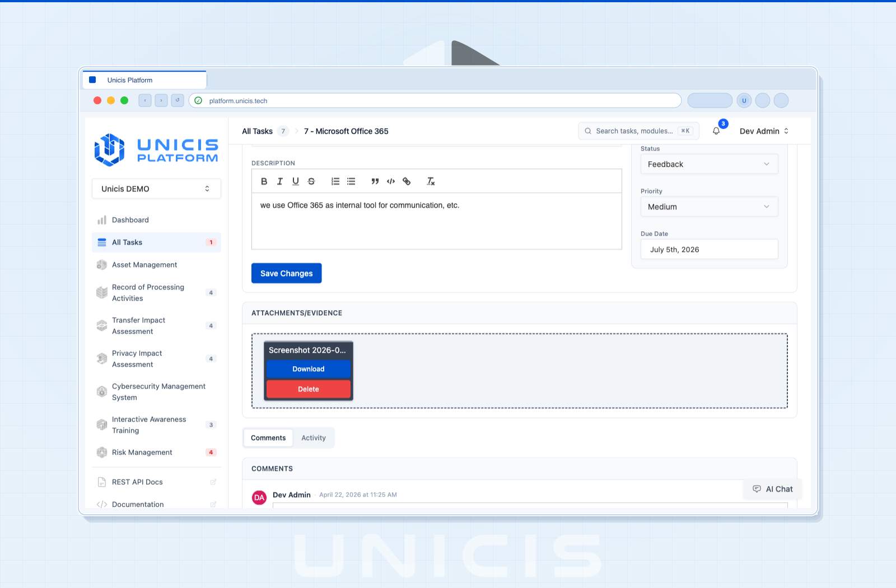Image resolution: width=896 pixels, height=588 pixels.
Task: Click the Unicis Platform logo
Action: click(x=156, y=150)
